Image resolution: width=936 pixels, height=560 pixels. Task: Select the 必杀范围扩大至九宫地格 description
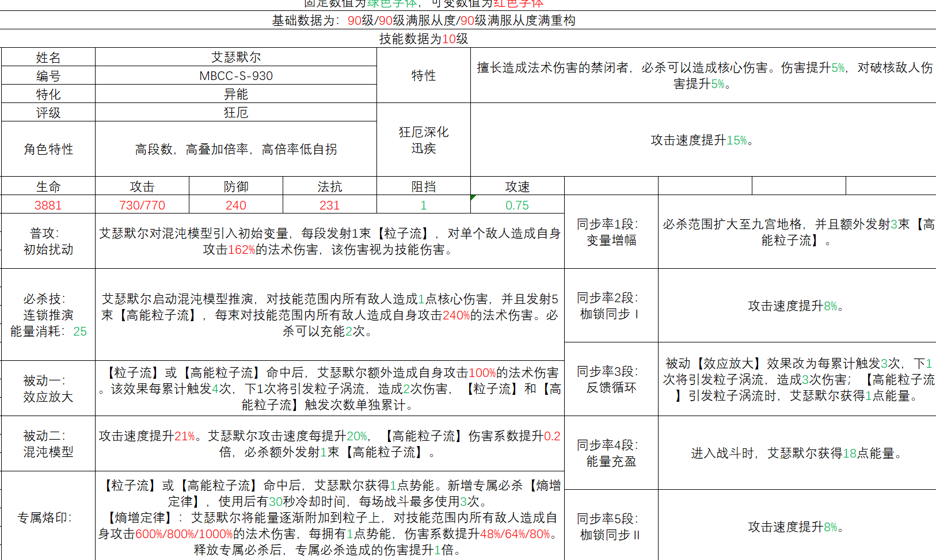point(797,232)
